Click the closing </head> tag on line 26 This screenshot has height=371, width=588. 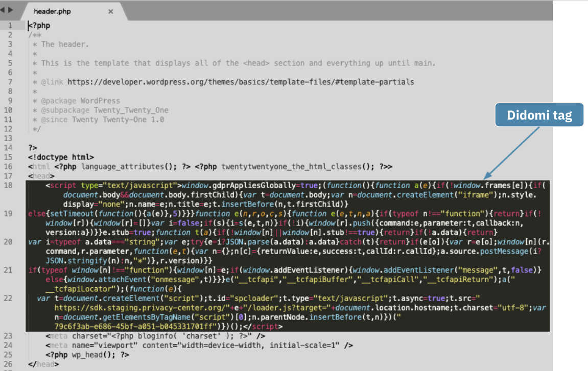click(43, 364)
